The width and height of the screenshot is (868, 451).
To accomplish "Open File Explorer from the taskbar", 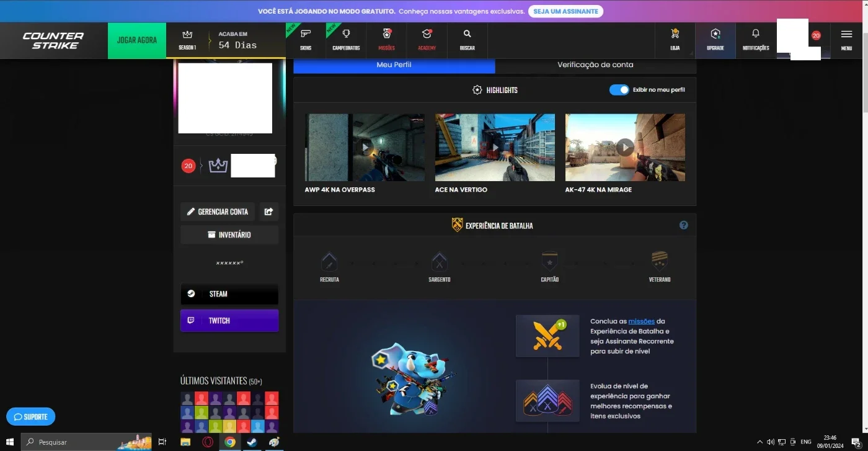I will click(185, 442).
